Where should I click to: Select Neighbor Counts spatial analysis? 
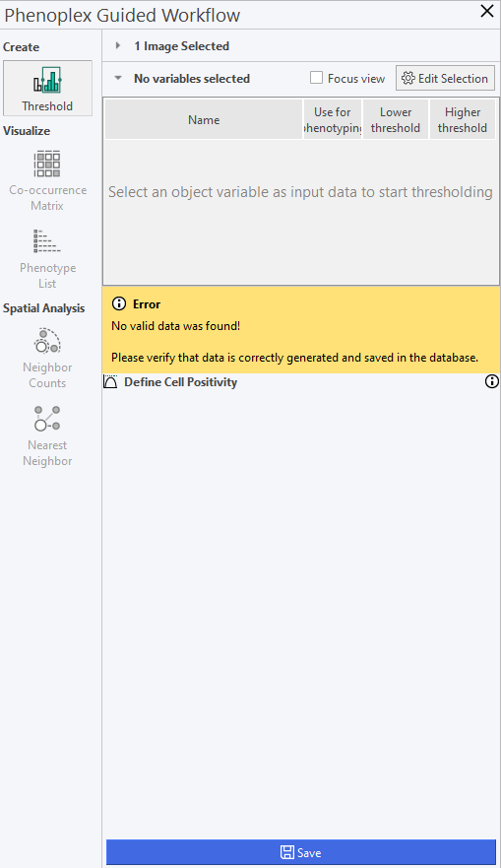click(x=47, y=359)
